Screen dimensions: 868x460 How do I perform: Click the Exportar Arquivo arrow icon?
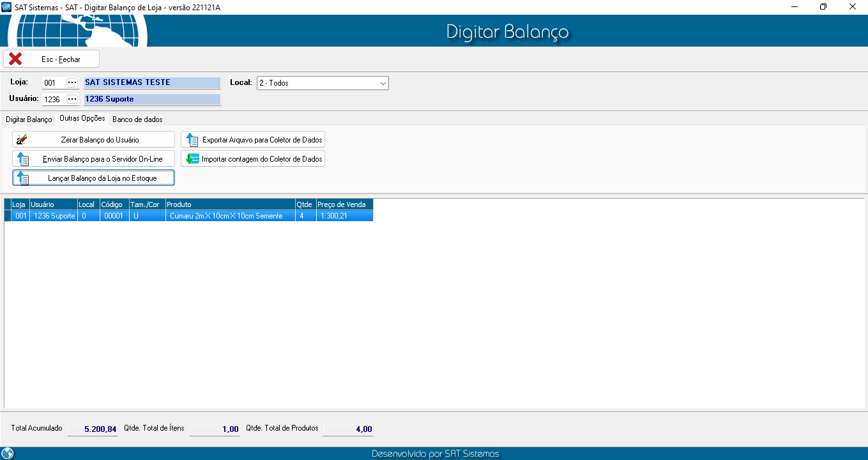point(192,140)
